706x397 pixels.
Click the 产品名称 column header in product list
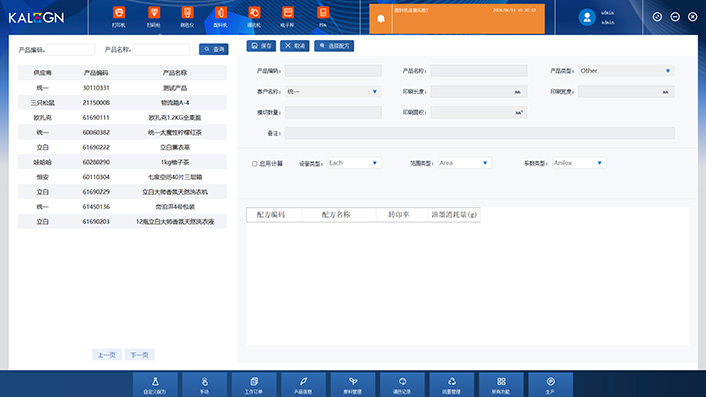[x=175, y=72]
